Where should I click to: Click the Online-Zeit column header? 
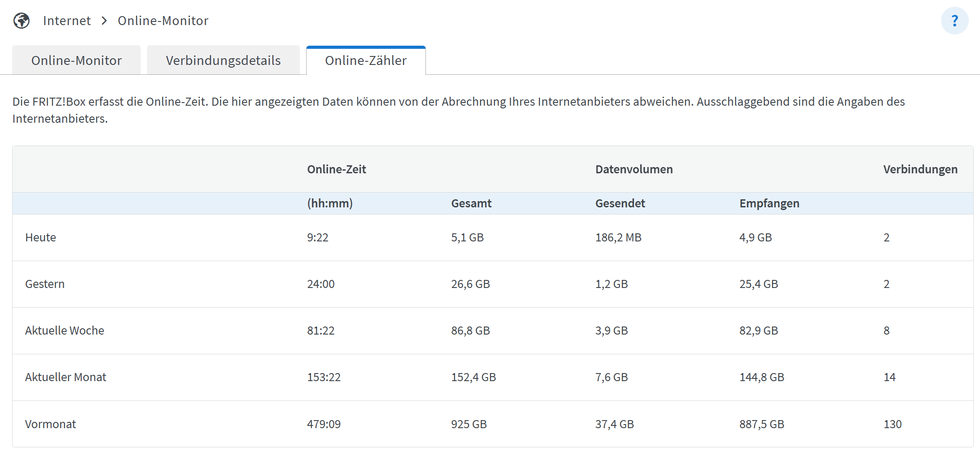[x=336, y=169]
